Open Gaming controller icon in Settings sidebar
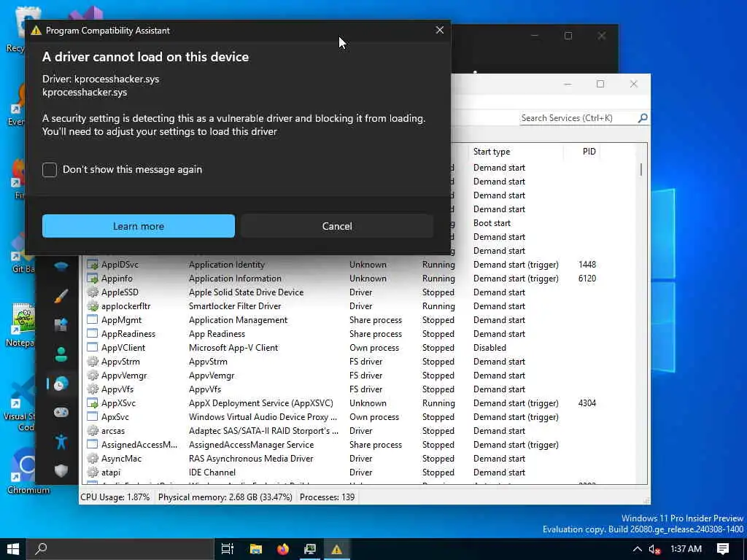The image size is (747, 560). (61, 413)
